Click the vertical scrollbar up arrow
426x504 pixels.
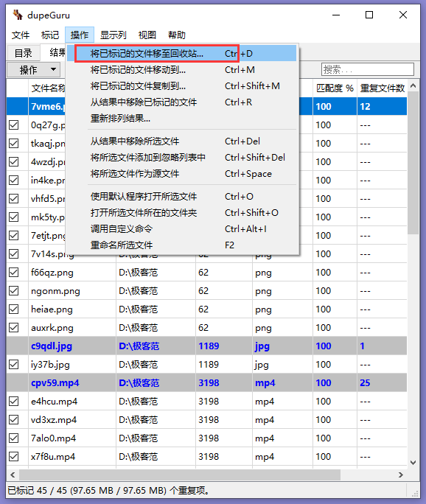(413, 85)
